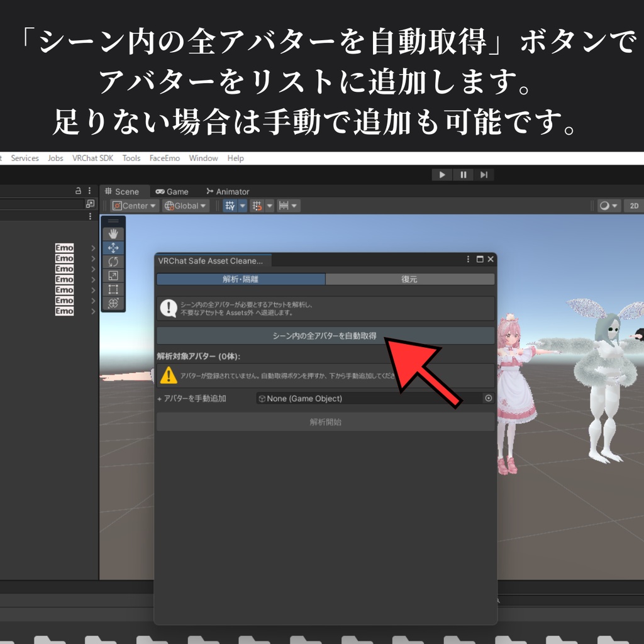Open the Center pivot dropdown

134,206
